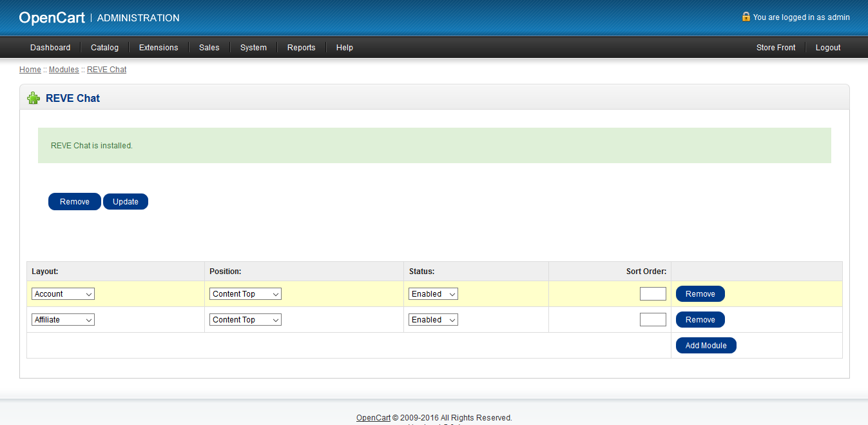Click the Modules breadcrumb link
This screenshot has width=868, height=425.
coord(64,70)
